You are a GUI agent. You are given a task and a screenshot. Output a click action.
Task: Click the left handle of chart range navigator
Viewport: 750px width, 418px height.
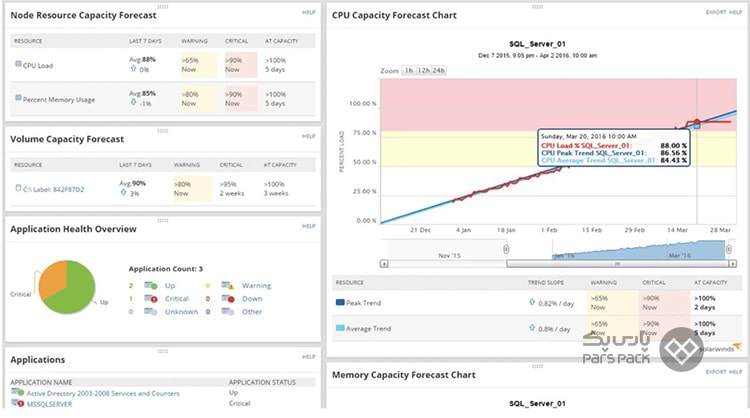point(506,249)
